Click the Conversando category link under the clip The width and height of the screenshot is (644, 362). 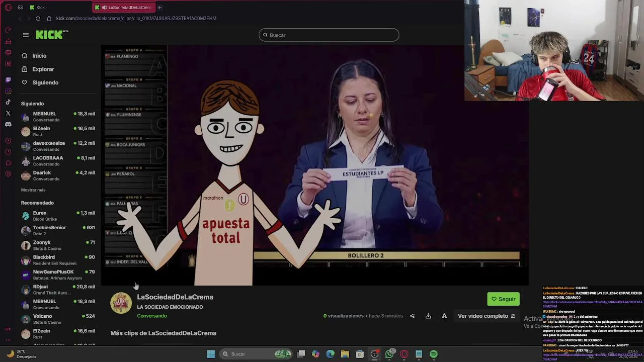point(152,316)
